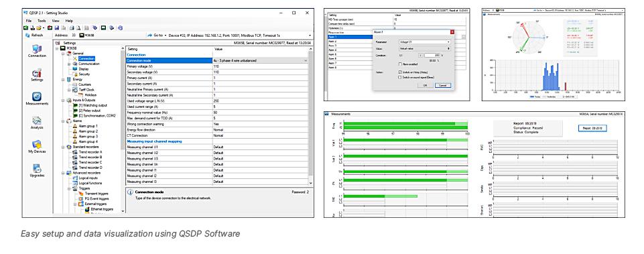The image size is (644, 254).
Task: Open the Connection panel in the left sidebar
Action: [37, 50]
